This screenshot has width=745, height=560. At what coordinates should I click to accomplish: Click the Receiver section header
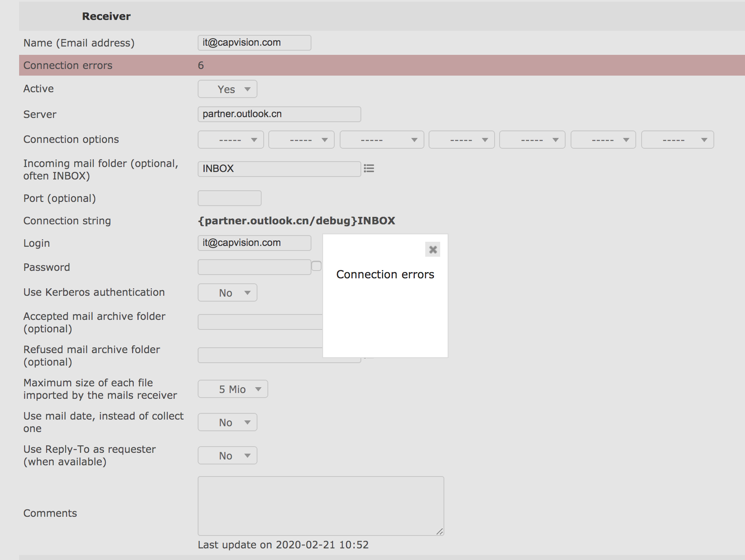pos(106,16)
